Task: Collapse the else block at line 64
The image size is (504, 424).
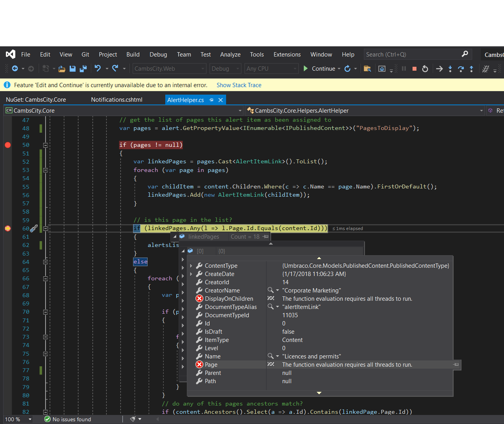Action: tap(46, 262)
